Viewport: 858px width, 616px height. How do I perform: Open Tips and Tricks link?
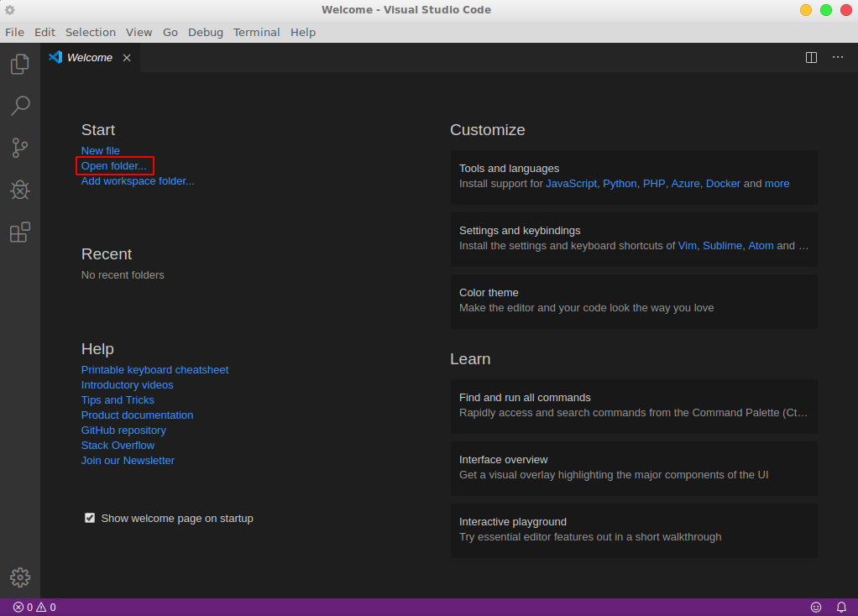(118, 400)
